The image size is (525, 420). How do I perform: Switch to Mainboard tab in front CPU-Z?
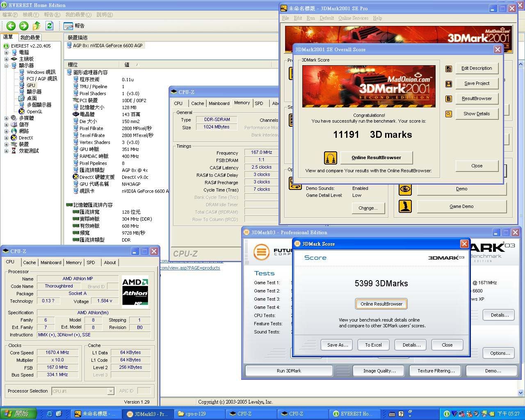tap(51, 262)
